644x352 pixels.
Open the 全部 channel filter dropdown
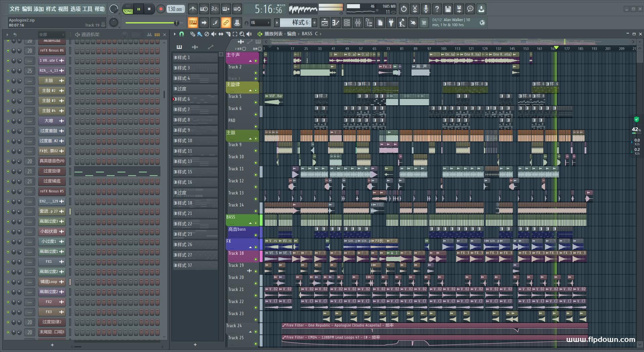(51, 35)
